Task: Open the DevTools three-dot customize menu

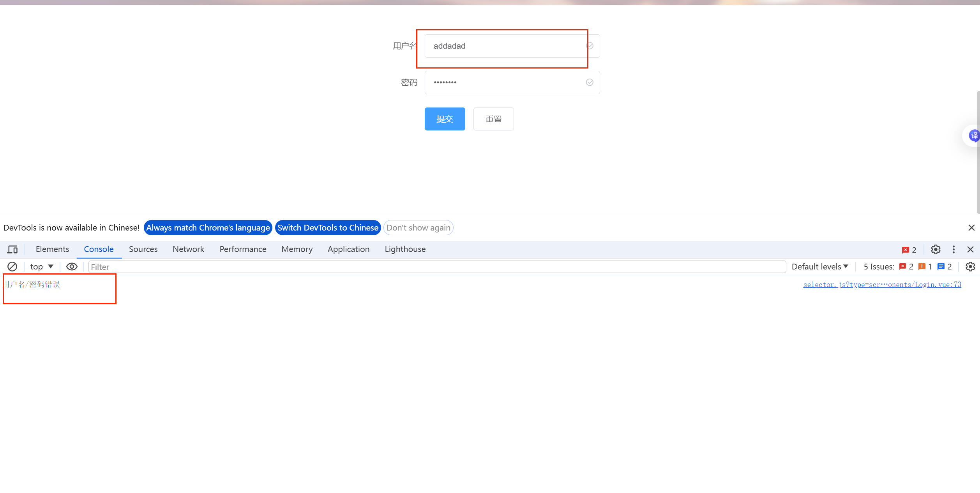Action: pos(954,249)
